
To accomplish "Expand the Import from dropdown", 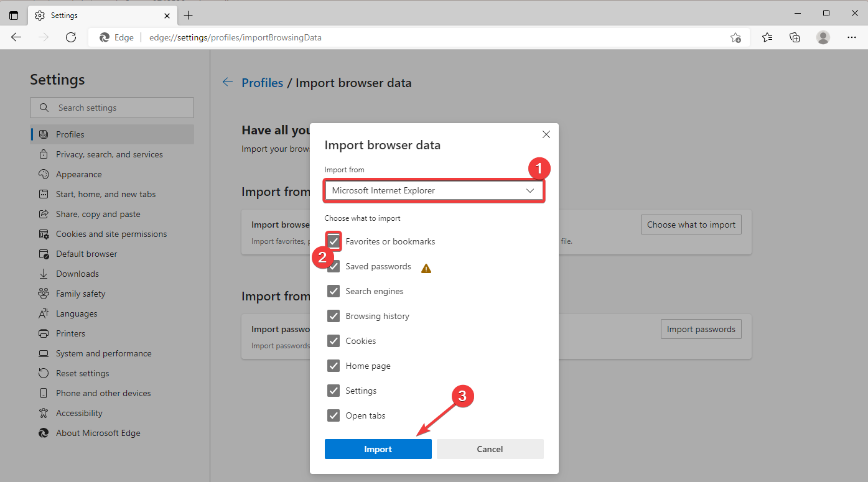I will point(434,191).
